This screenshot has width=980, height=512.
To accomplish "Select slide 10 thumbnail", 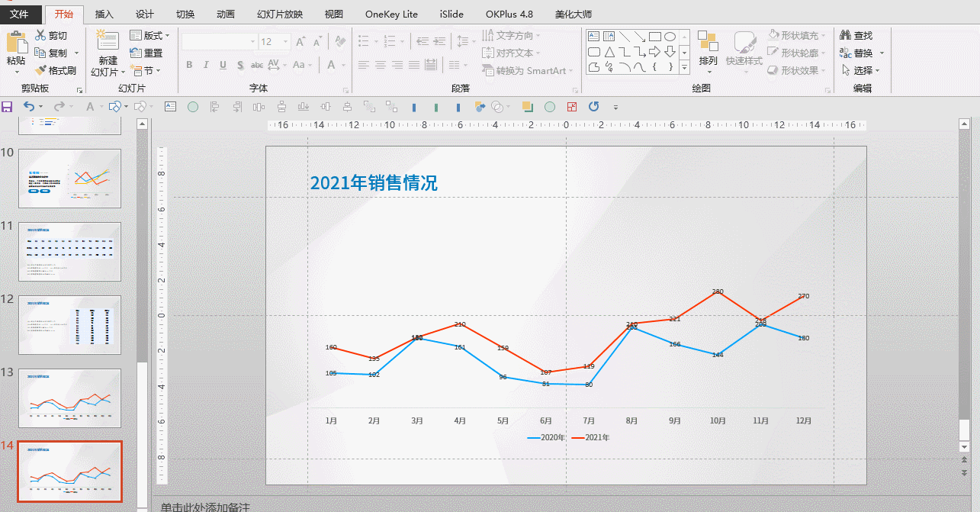I will tap(69, 179).
